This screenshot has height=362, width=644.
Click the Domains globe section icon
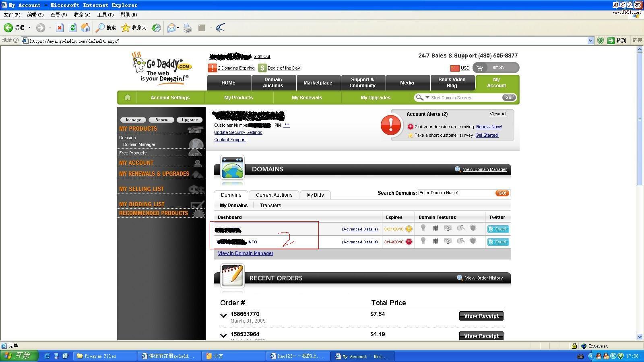232,167
